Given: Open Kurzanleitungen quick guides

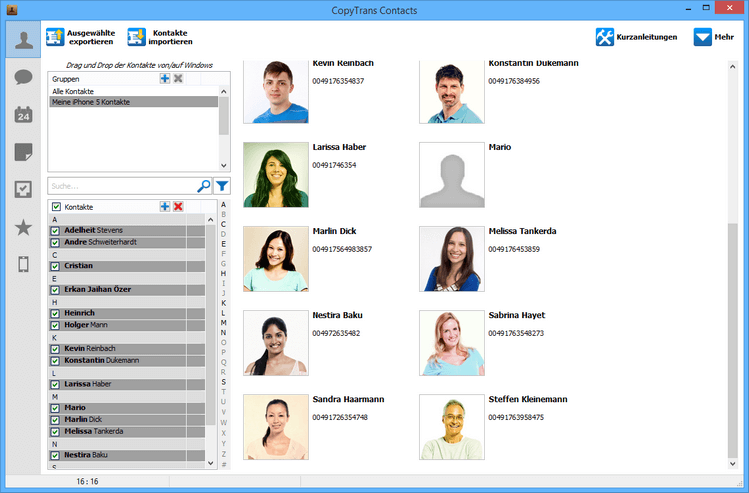Looking at the screenshot, I should pos(636,37).
